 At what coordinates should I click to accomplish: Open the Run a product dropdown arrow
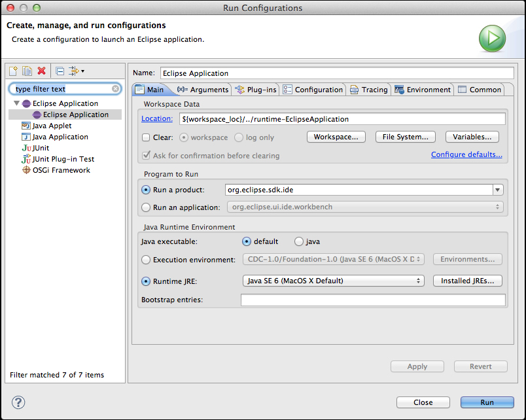(x=498, y=190)
